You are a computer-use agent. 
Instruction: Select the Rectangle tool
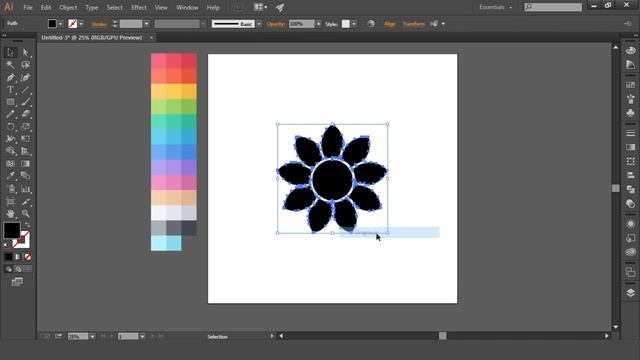[11, 102]
